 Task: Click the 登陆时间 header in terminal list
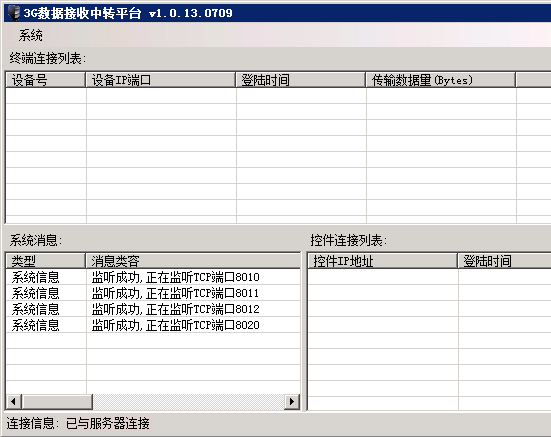pyautogui.click(x=300, y=80)
